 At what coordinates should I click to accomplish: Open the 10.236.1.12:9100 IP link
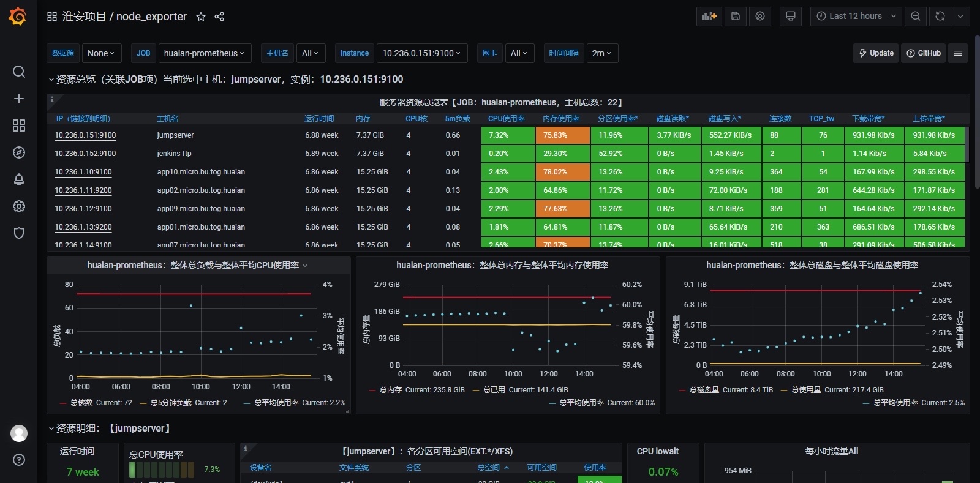(x=83, y=209)
